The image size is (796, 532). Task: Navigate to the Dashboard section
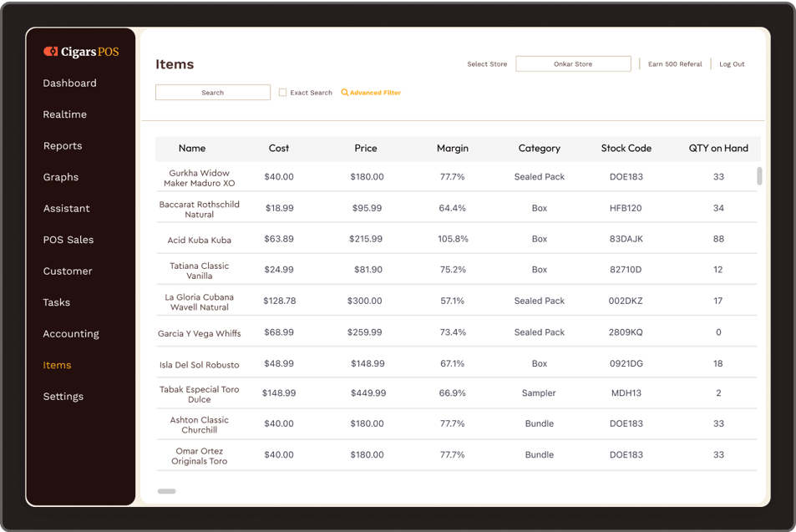pyautogui.click(x=69, y=83)
